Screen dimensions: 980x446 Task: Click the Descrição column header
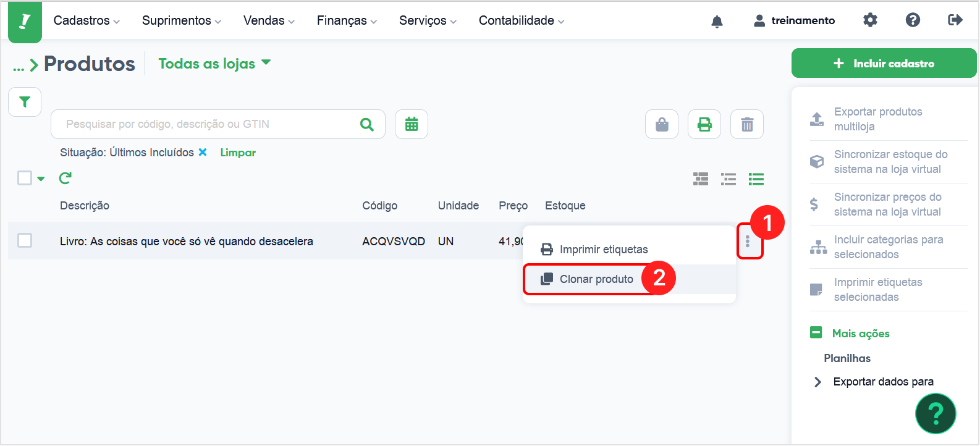point(85,206)
